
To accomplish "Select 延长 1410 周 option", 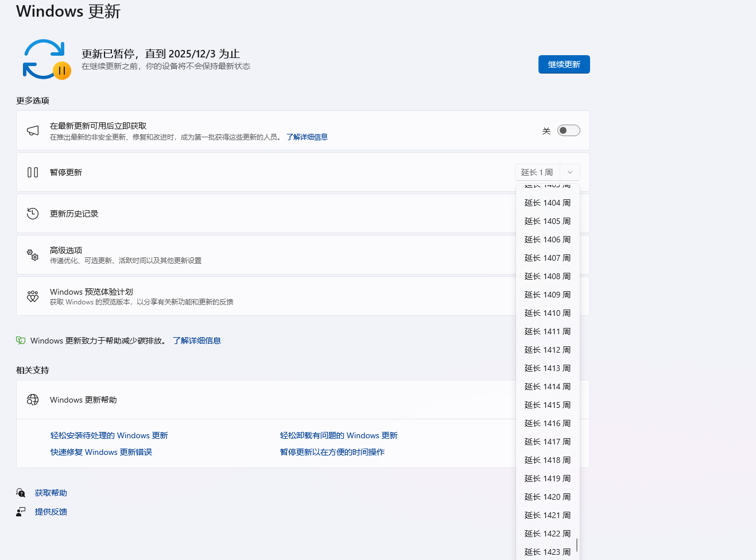I will (548, 313).
